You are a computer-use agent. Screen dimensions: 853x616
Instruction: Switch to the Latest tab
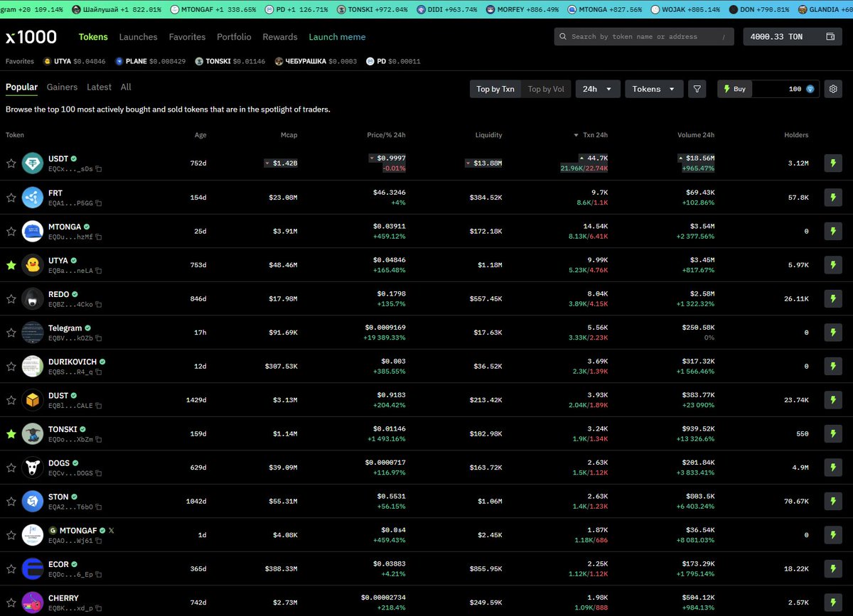click(x=99, y=87)
